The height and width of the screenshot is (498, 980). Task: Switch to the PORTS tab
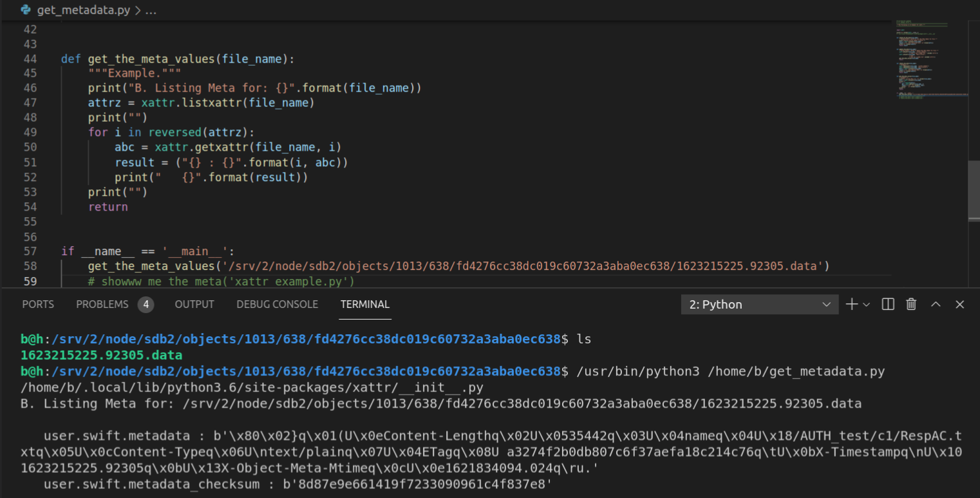point(38,305)
